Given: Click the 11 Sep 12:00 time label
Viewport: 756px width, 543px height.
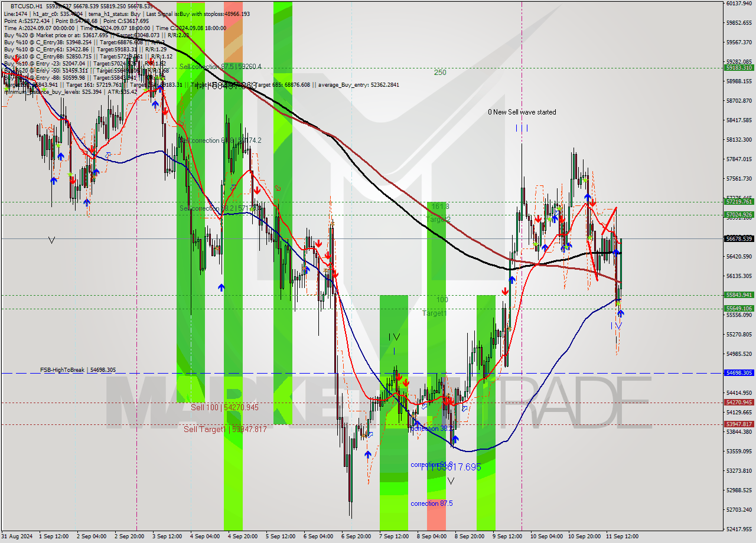Looking at the screenshot, I should [x=622, y=537].
